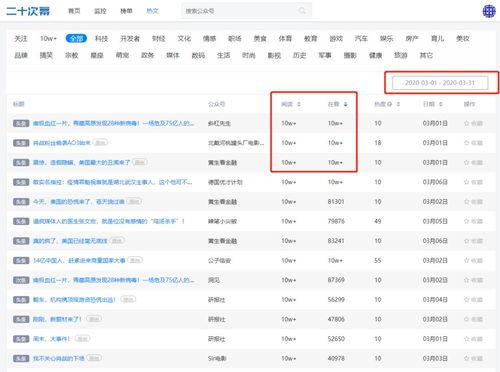Filter by 文化 category

point(184,39)
